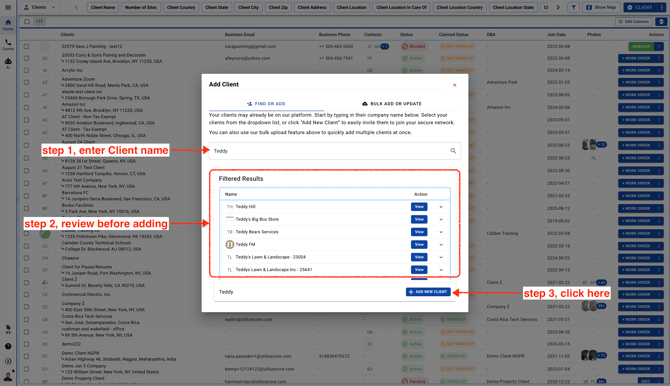Expand the Teddy Hill result row

coord(441,207)
